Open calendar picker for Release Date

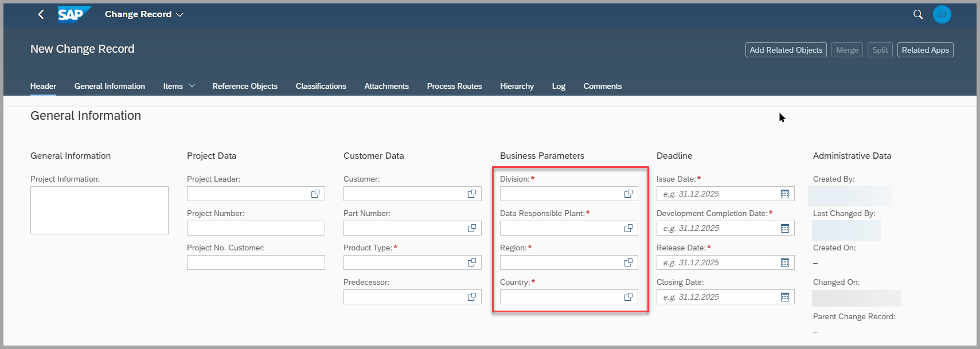tap(785, 262)
